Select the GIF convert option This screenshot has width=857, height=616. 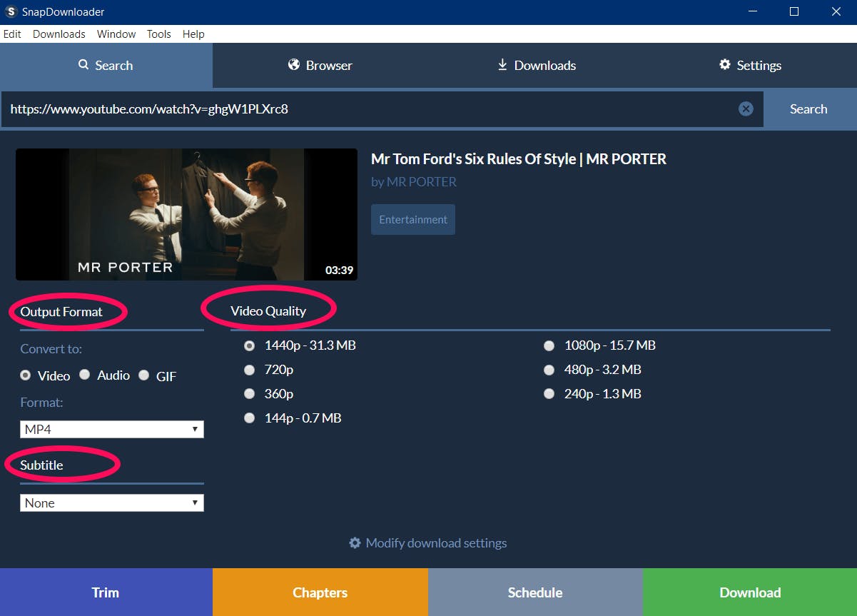[143, 375]
